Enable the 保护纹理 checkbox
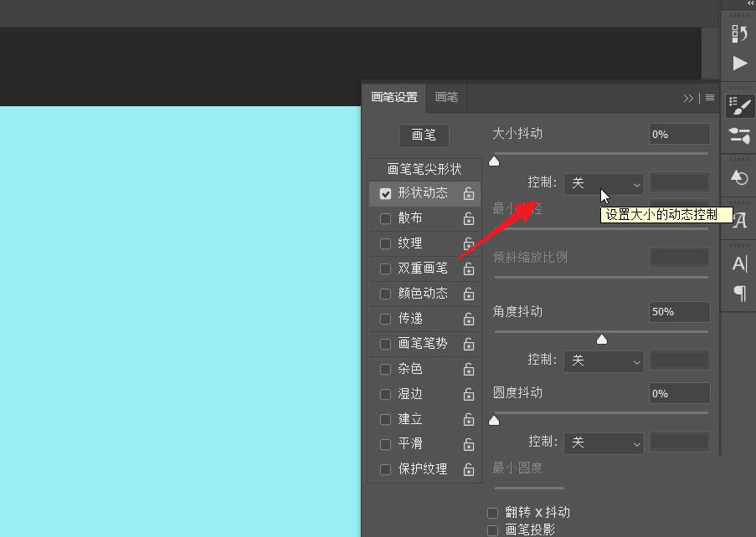Screen dimensions: 756x537 (x=385, y=469)
